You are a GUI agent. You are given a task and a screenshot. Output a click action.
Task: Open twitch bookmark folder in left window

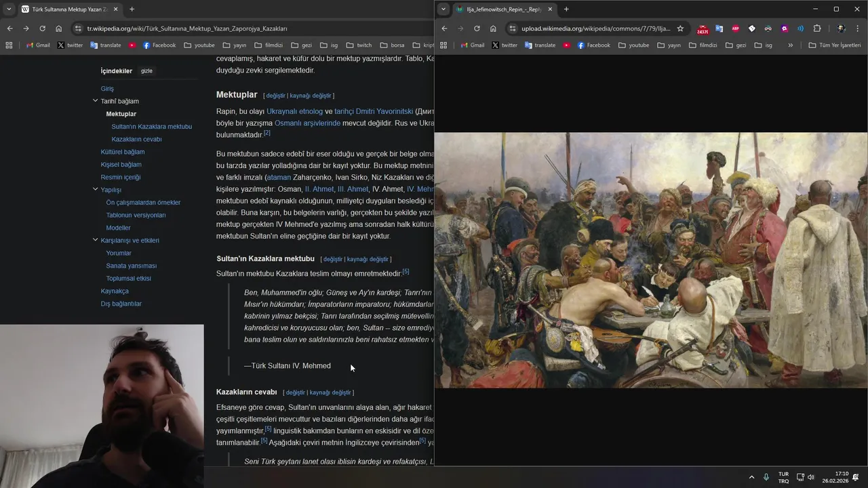(x=359, y=45)
